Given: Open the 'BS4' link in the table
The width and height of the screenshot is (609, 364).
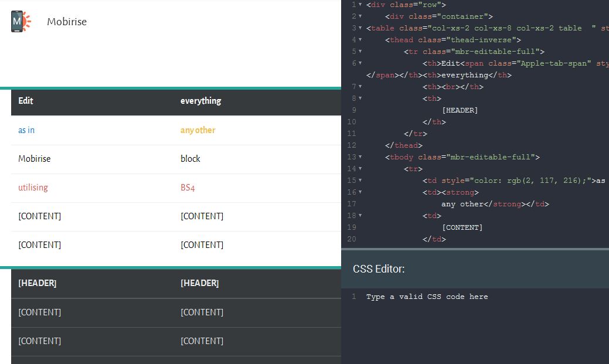Looking at the screenshot, I should [x=187, y=188].
